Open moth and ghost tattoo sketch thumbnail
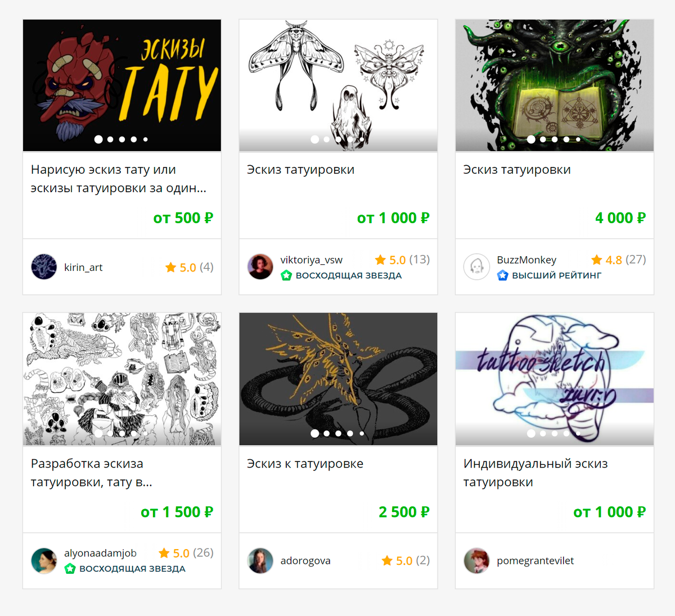This screenshot has width=675, height=616. 338,85
